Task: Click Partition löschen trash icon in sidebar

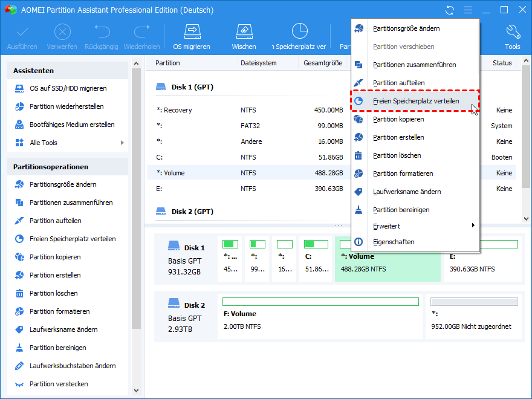Action: 19,293
